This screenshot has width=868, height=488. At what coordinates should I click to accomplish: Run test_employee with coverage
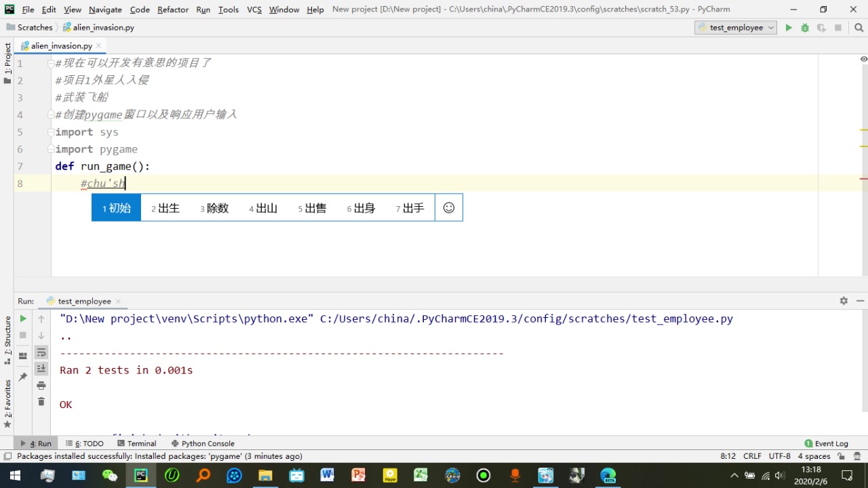pos(821,28)
